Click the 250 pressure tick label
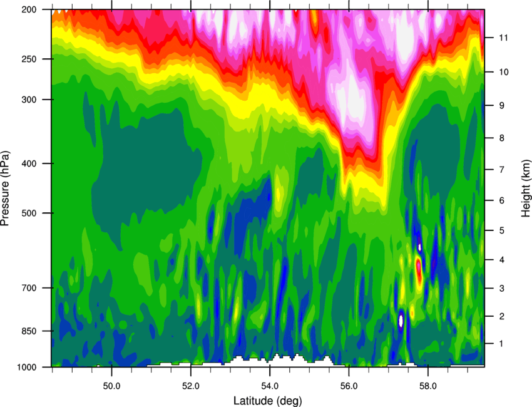The height and width of the screenshot is (407, 532). 29,59
